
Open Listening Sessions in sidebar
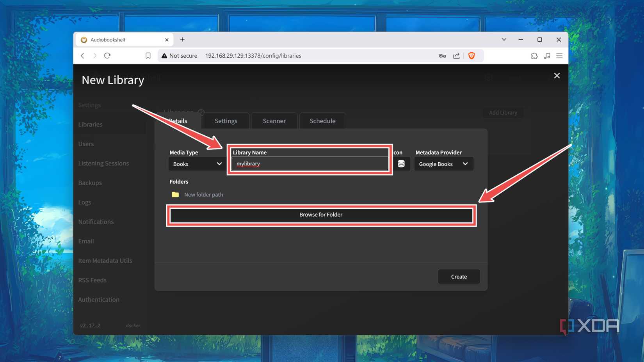coord(103,163)
